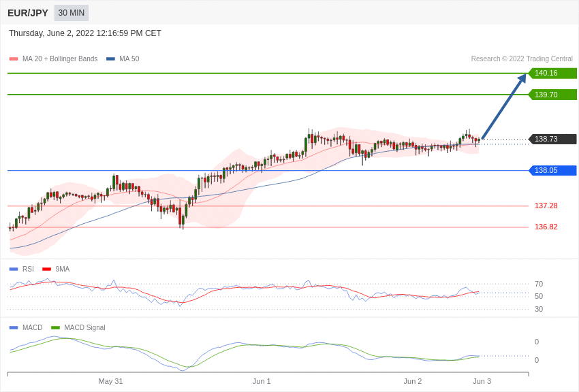Click the Jun 1 date on time axis
Image resolution: width=579 pixels, height=392 pixels.
coord(262,381)
